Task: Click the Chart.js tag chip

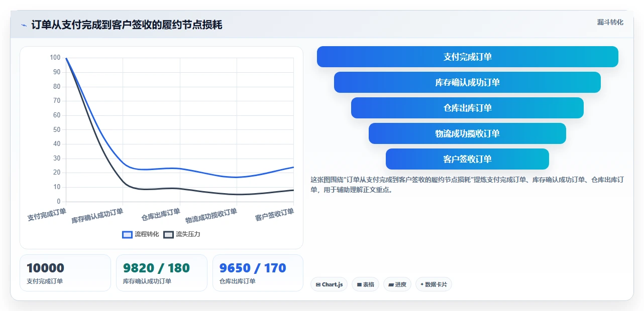Action: click(329, 284)
